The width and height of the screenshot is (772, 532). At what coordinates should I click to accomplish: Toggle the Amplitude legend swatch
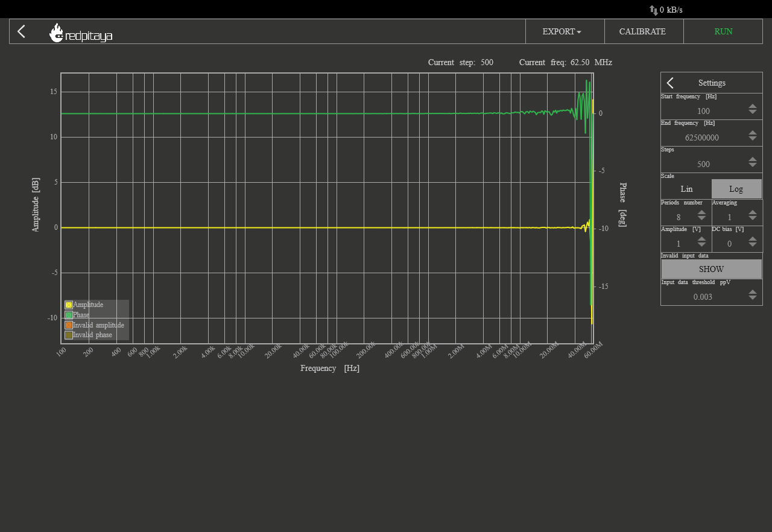69,305
